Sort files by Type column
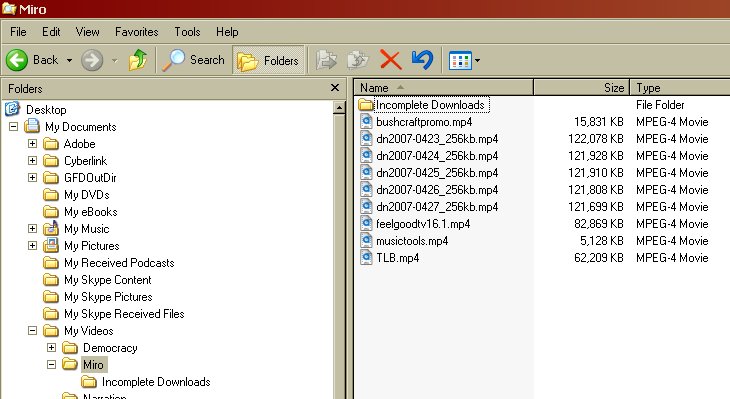Viewport: 730px width, 399px height. click(x=680, y=88)
